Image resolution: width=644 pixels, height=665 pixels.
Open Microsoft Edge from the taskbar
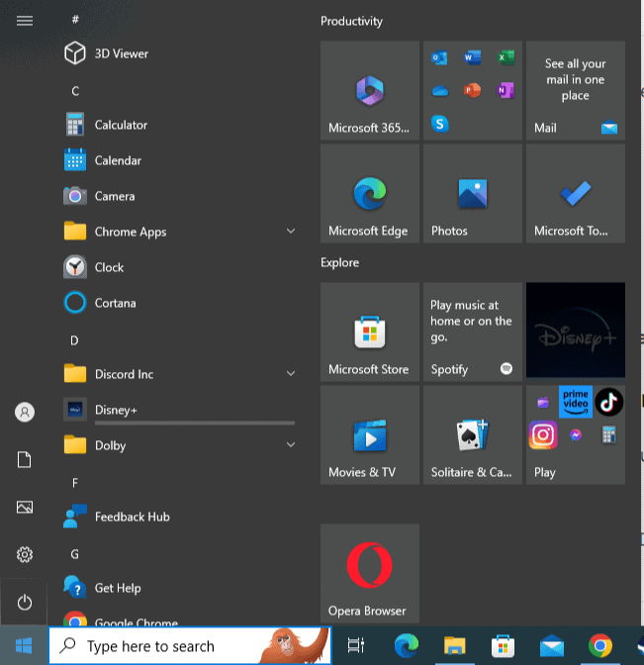(x=407, y=645)
